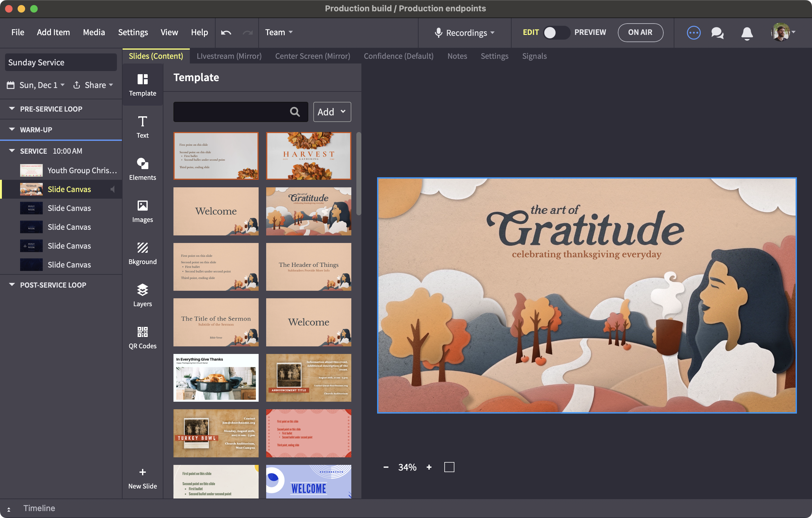Open the Images panel icon
The height and width of the screenshot is (518, 812).
142,206
